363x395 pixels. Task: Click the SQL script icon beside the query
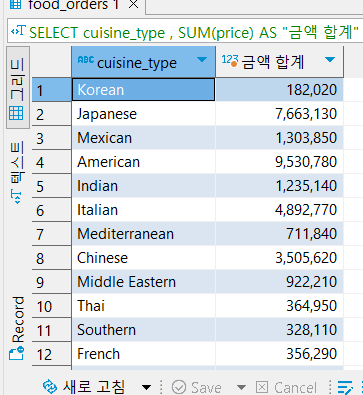(18, 32)
